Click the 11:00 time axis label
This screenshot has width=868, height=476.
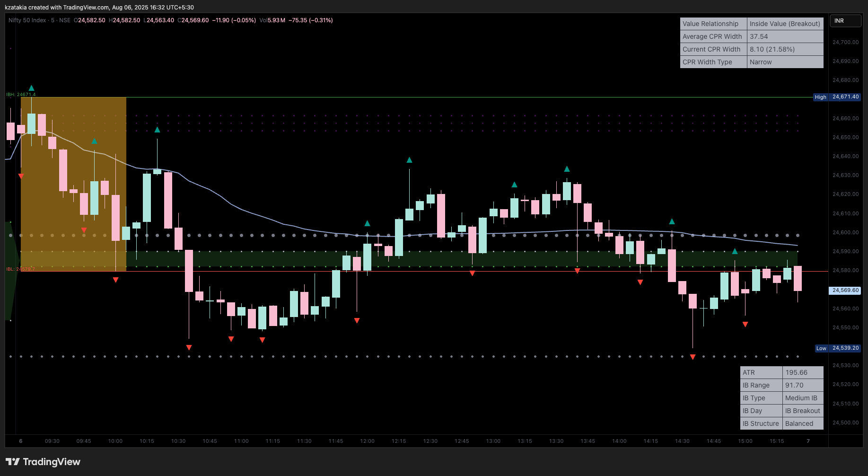click(x=241, y=441)
